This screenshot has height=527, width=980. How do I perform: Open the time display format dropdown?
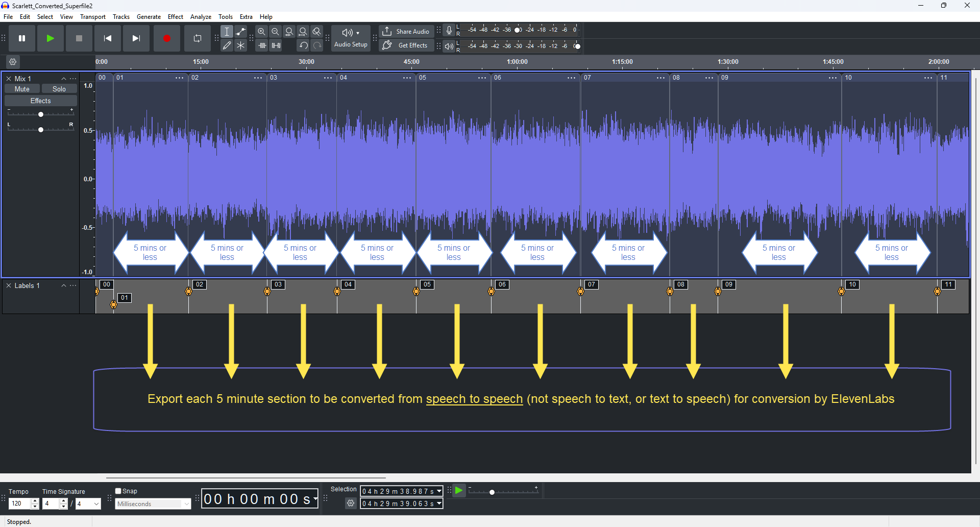point(315,499)
